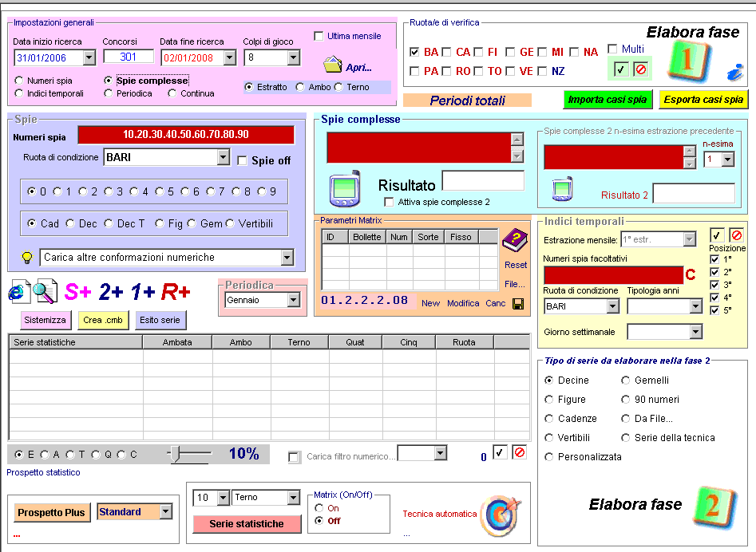The width and height of the screenshot is (756, 552).
Task: Launch Elabora fase 2 green number icon
Action: [x=715, y=507]
